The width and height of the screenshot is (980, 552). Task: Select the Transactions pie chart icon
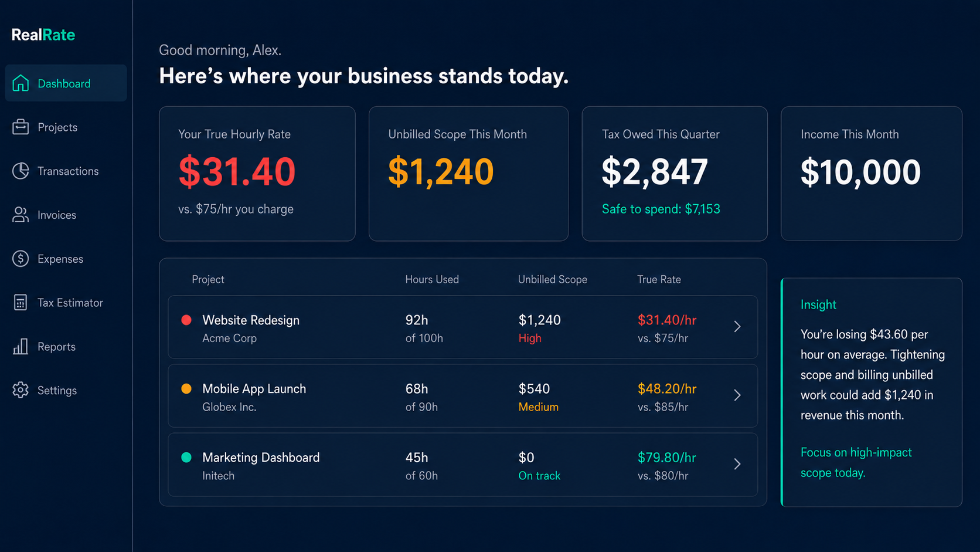[x=21, y=171]
